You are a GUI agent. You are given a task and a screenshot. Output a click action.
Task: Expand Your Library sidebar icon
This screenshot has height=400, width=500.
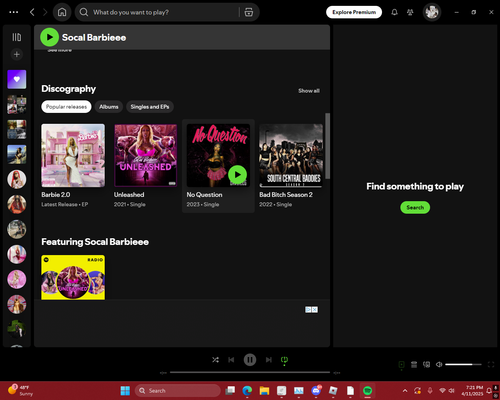coord(17,37)
